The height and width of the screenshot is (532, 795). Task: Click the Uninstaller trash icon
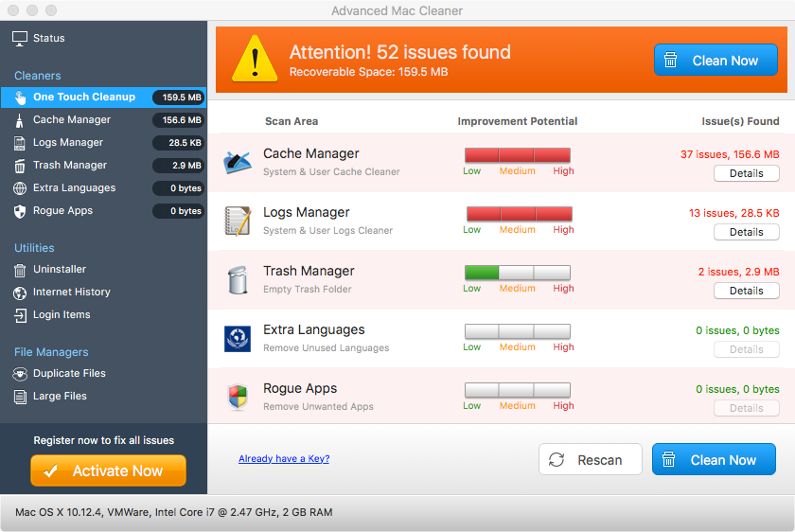20,271
